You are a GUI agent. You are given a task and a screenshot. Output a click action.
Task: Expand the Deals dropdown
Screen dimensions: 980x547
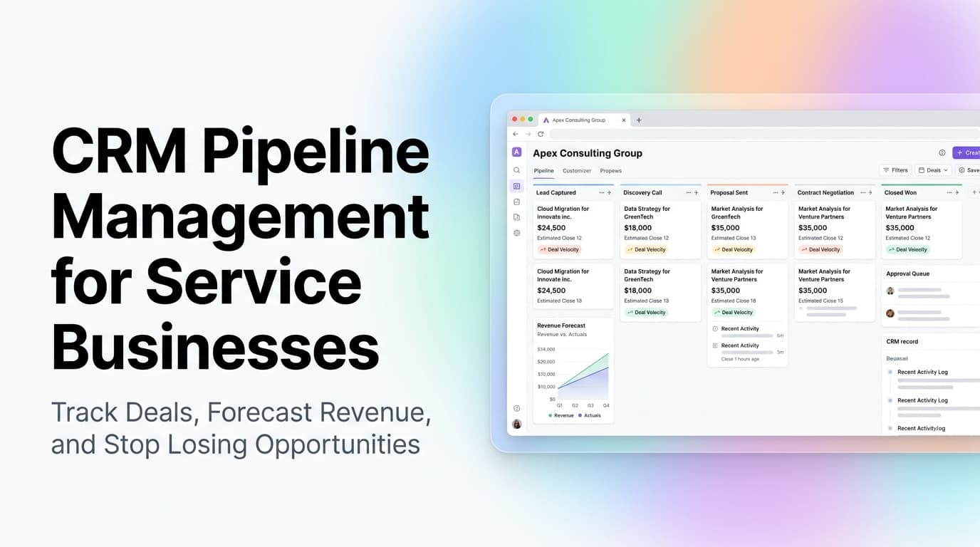[x=933, y=170]
